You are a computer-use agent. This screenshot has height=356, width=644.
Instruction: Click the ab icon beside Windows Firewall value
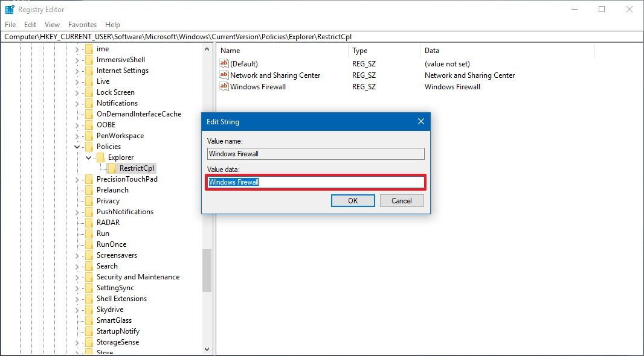coord(224,86)
